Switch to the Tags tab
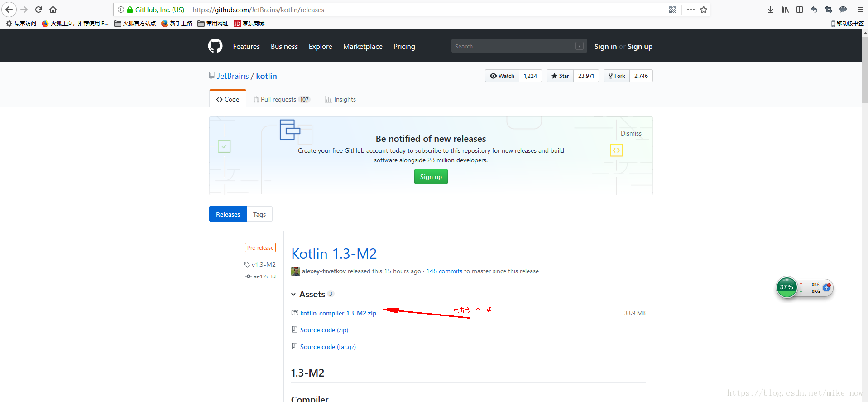 coord(259,214)
